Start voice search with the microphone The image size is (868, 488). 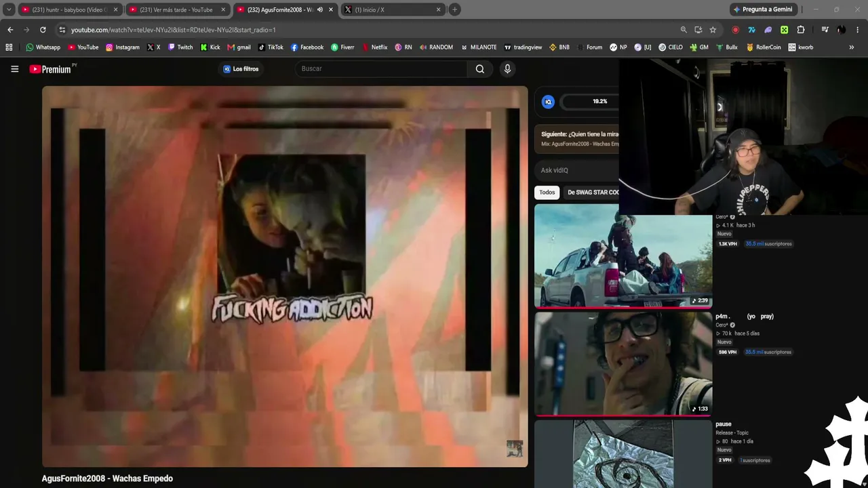[507, 68]
